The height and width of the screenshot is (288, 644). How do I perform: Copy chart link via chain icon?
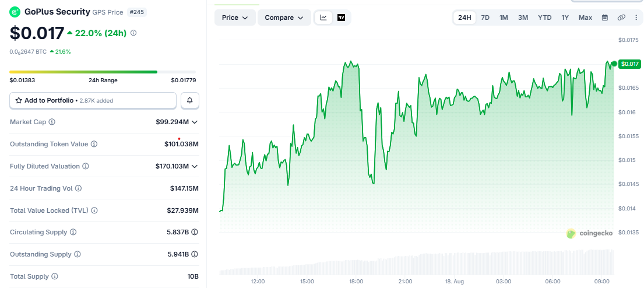(621, 17)
